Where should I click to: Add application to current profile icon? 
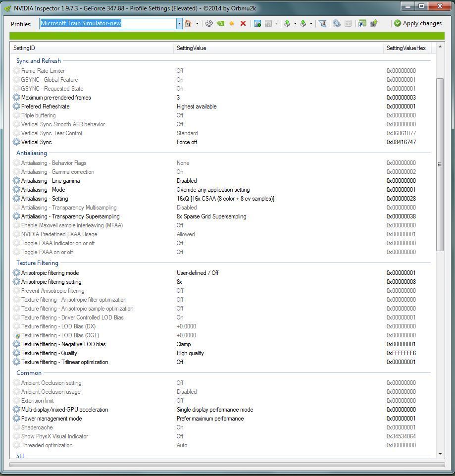coord(257,23)
